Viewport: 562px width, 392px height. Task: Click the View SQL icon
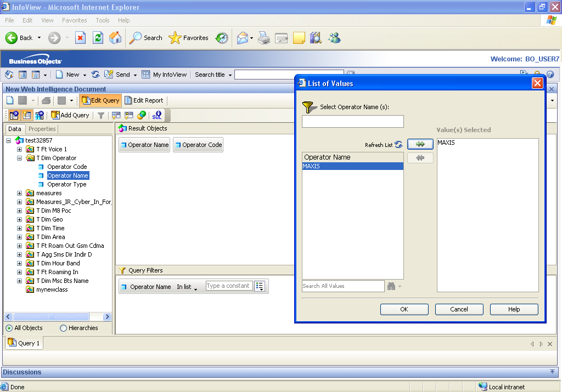tap(157, 115)
